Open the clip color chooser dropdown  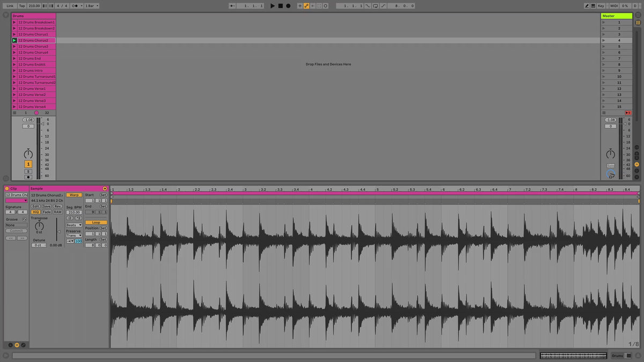pyautogui.click(x=16, y=201)
